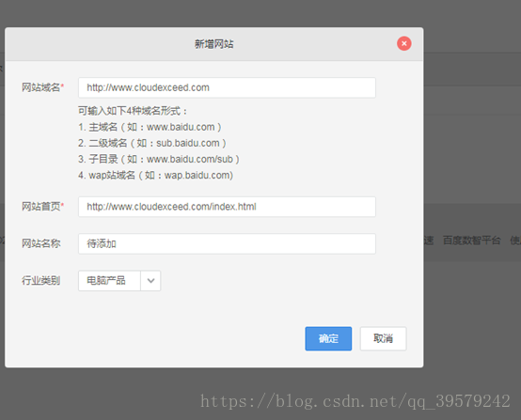Open 百度数智平台 link behind the dialog

(x=471, y=240)
